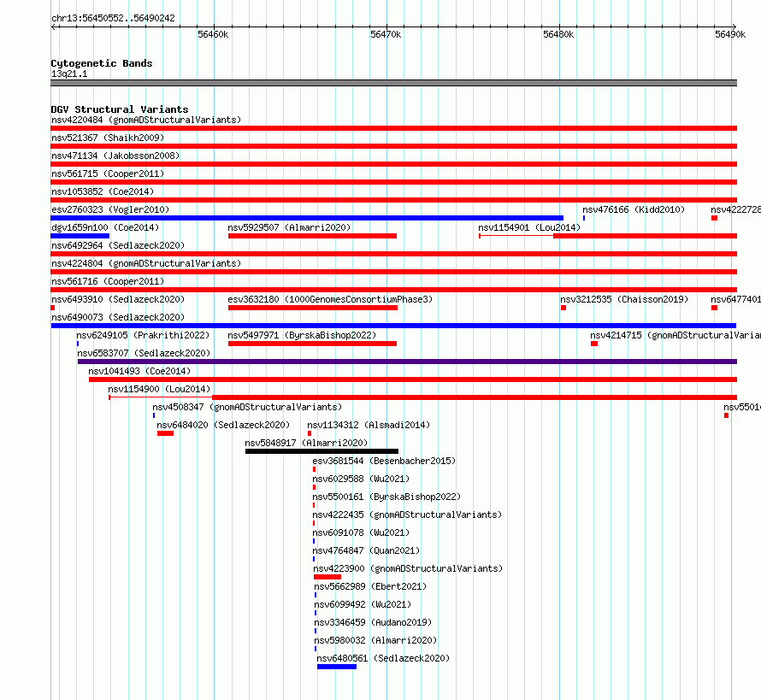This screenshot has height=700, width=761.
Task: Open nsv6492964 (Sedlazeck2020) variant
Action: [x=118, y=245]
